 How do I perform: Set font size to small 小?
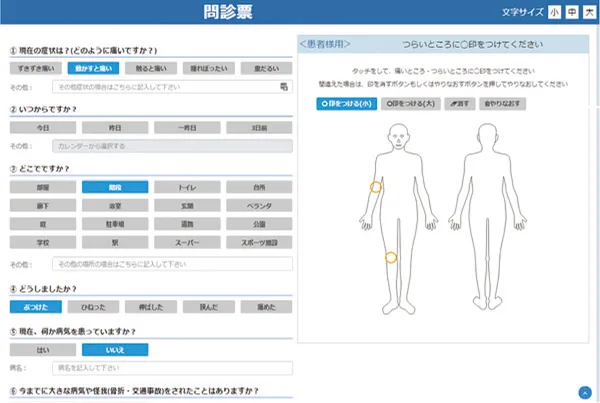554,13
